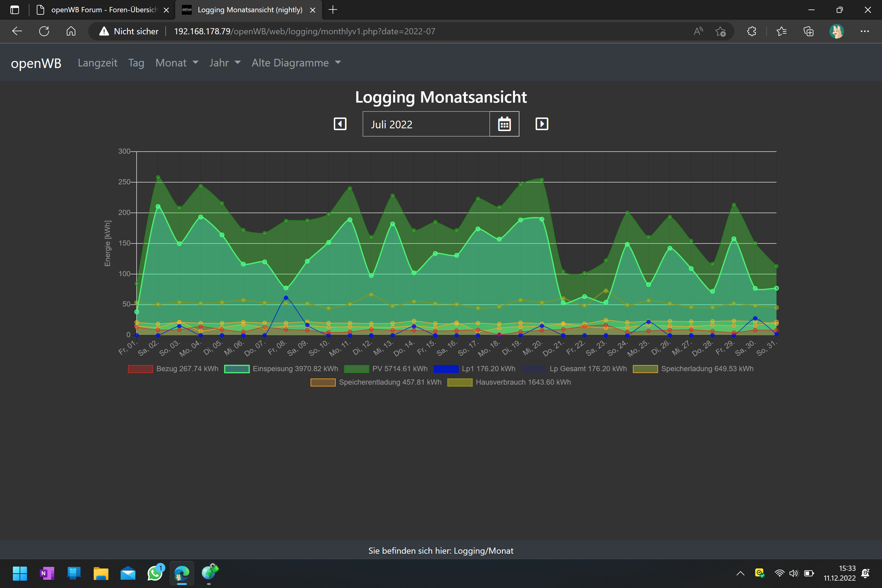Open the calendar date picker icon
The height and width of the screenshot is (588, 882).
[504, 124]
